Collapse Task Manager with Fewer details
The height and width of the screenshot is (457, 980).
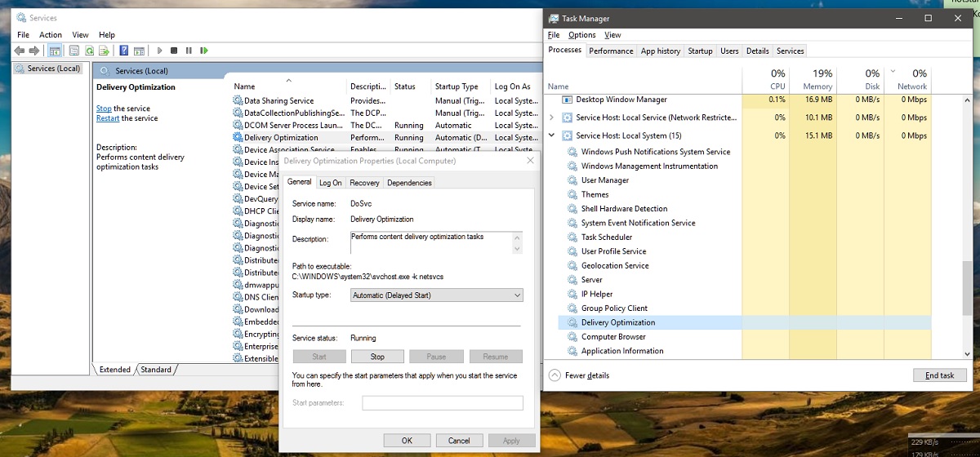580,375
